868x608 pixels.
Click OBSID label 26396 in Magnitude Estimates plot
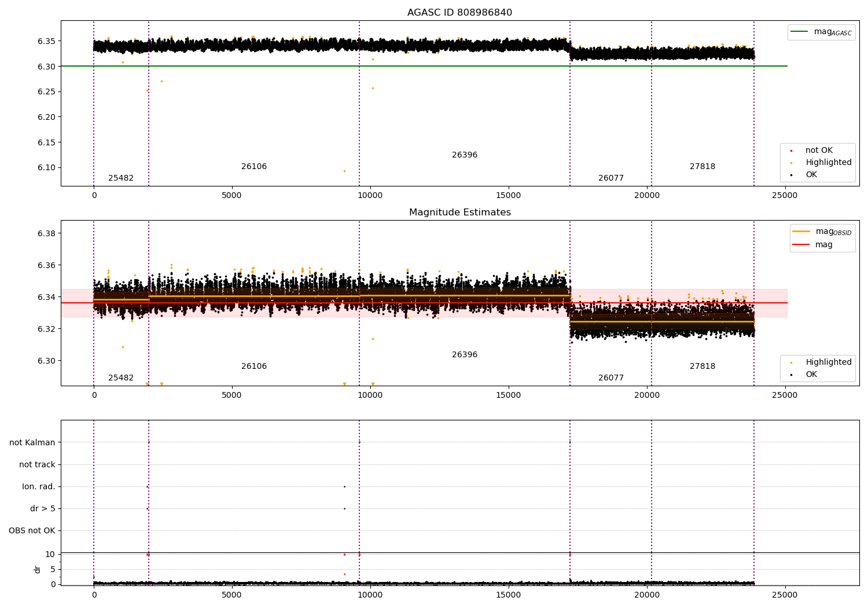pos(465,355)
